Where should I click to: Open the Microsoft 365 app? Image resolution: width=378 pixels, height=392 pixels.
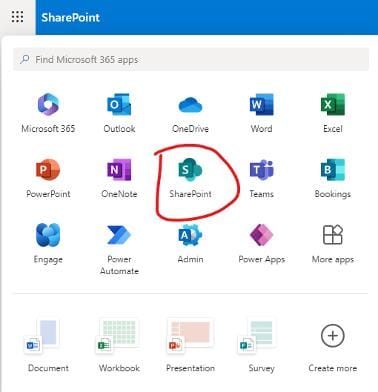pyautogui.click(x=48, y=113)
